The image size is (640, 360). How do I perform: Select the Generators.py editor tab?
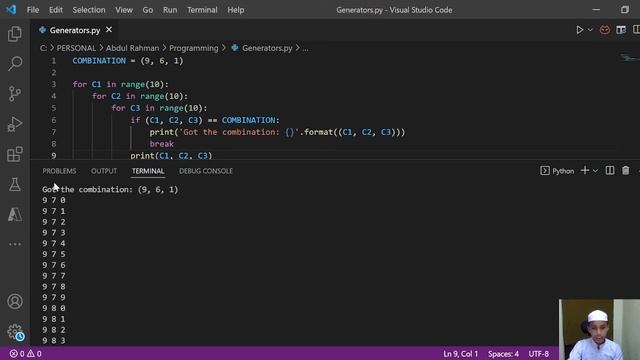pos(75,30)
